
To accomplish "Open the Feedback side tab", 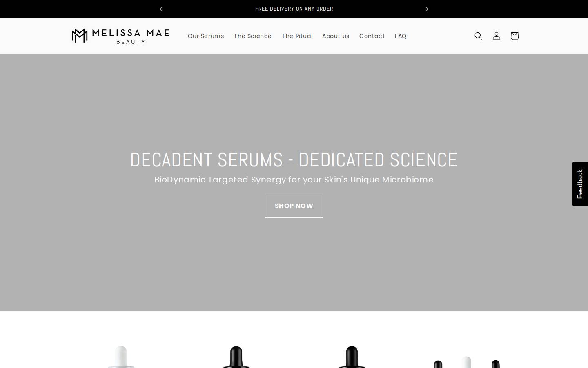I will [580, 184].
